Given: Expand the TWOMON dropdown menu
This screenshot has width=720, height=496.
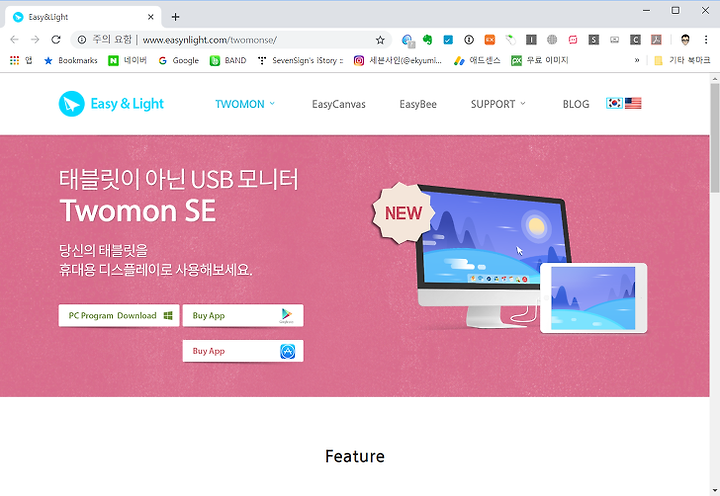Looking at the screenshot, I should [x=245, y=104].
